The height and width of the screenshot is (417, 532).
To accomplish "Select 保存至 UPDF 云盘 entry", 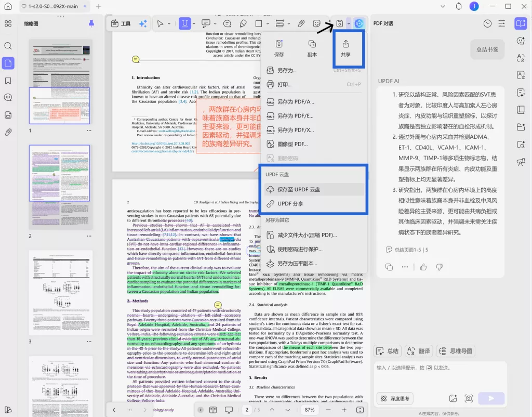I will 314,189.
